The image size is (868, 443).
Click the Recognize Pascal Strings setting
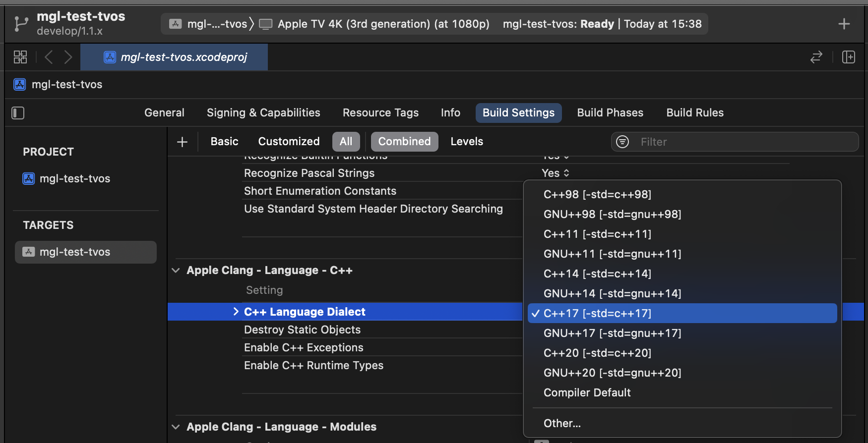309,173
